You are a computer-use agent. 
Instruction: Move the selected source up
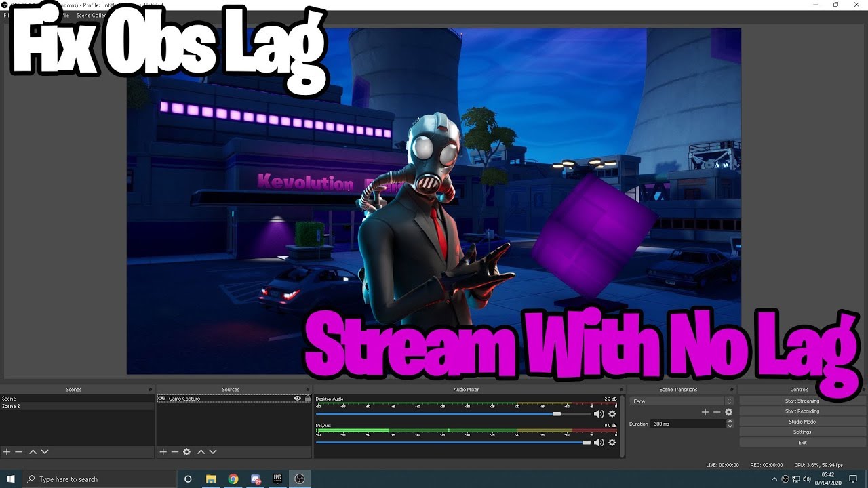201,452
